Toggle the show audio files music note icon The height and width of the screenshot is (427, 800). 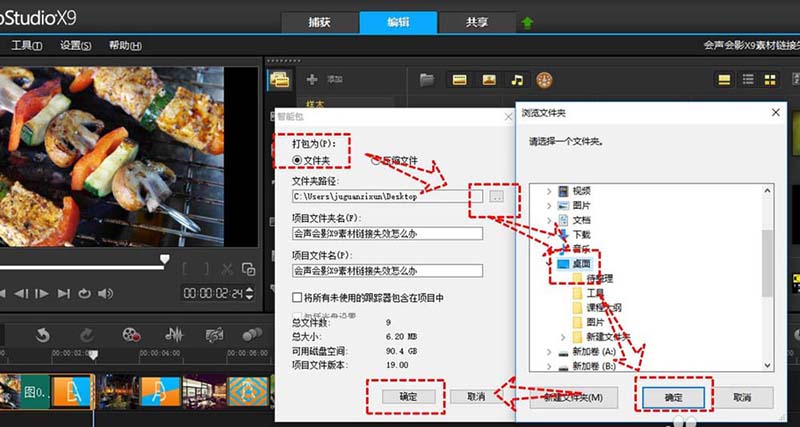[x=517, y=80]
